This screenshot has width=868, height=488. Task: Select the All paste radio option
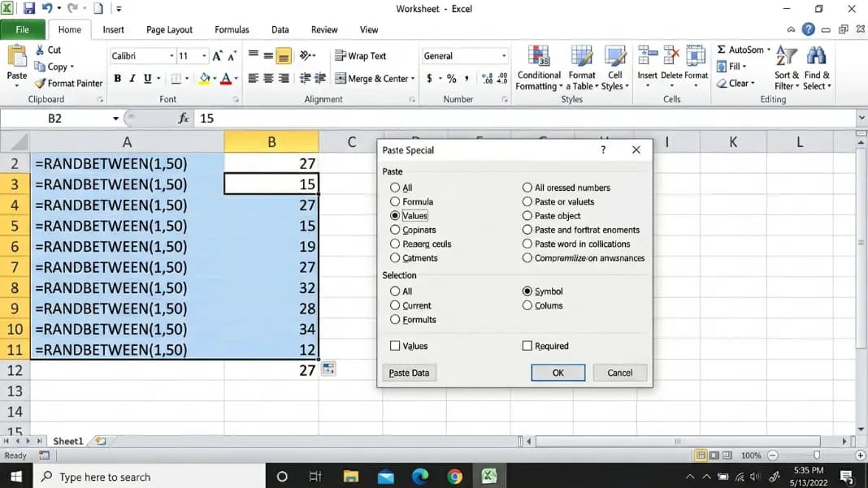[x=395, y=188]
